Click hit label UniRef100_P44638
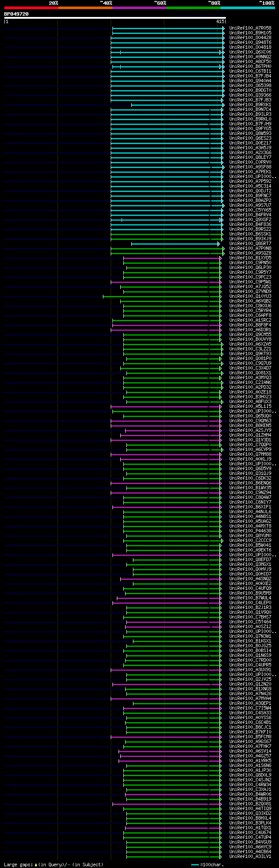279x868 pixels. 250,531
